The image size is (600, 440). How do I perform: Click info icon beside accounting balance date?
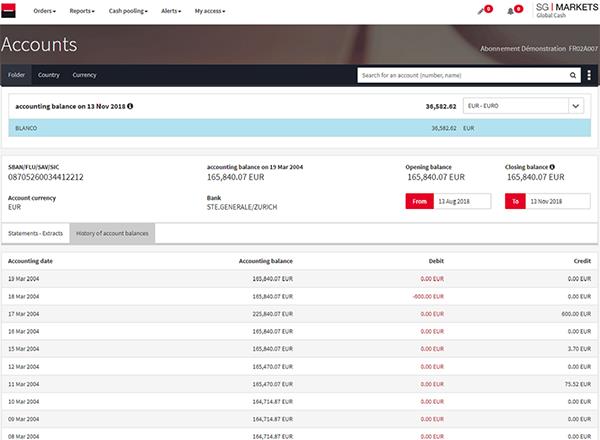click(x=130, y=106)
